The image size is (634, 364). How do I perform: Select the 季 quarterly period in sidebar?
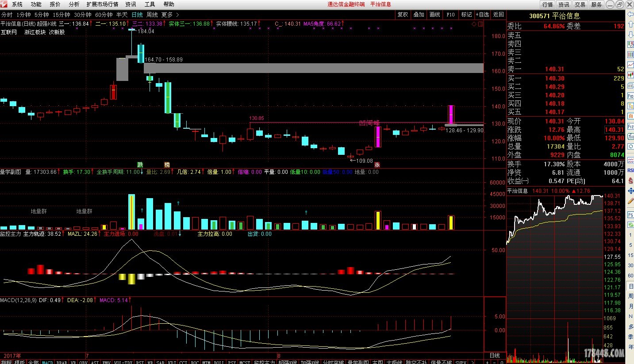pyautogui.click(x=630, y=337)
